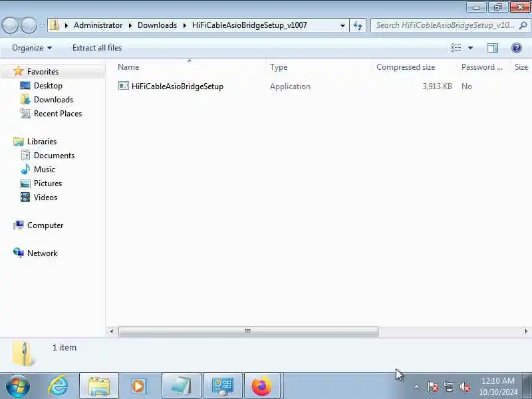Click the Videos filmstrip icon

tap(25, 198)
